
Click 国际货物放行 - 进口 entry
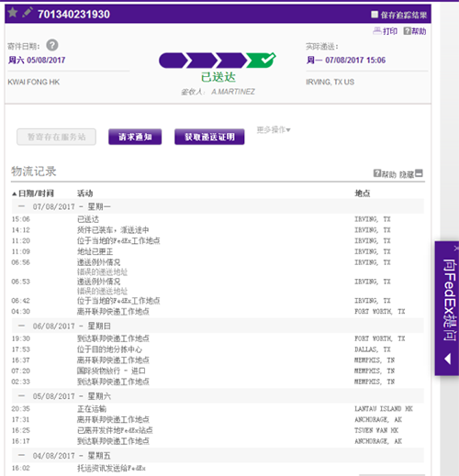point(111,371)
